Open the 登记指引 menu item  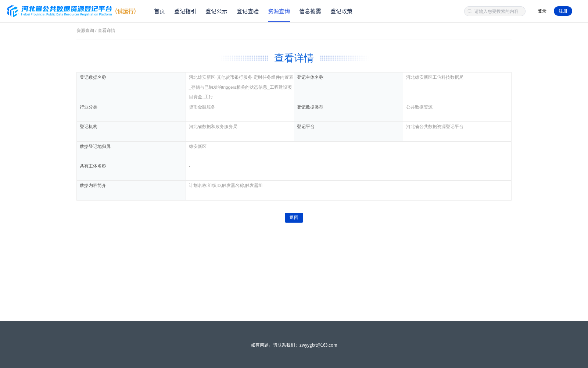pos(185,11)
